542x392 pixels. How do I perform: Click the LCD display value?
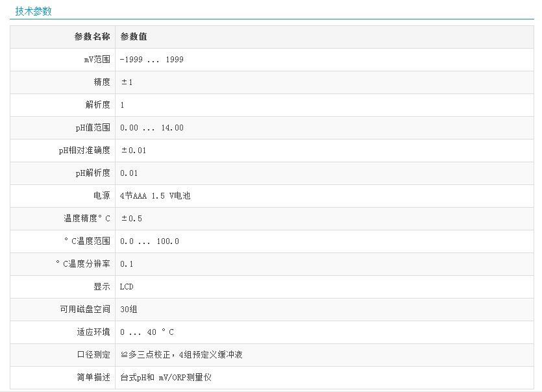(x=127, y=287)
